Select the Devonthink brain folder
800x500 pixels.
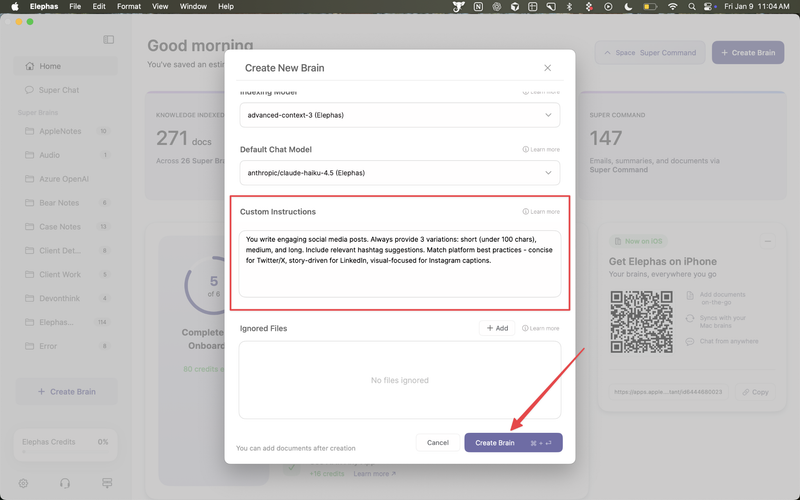66,298
